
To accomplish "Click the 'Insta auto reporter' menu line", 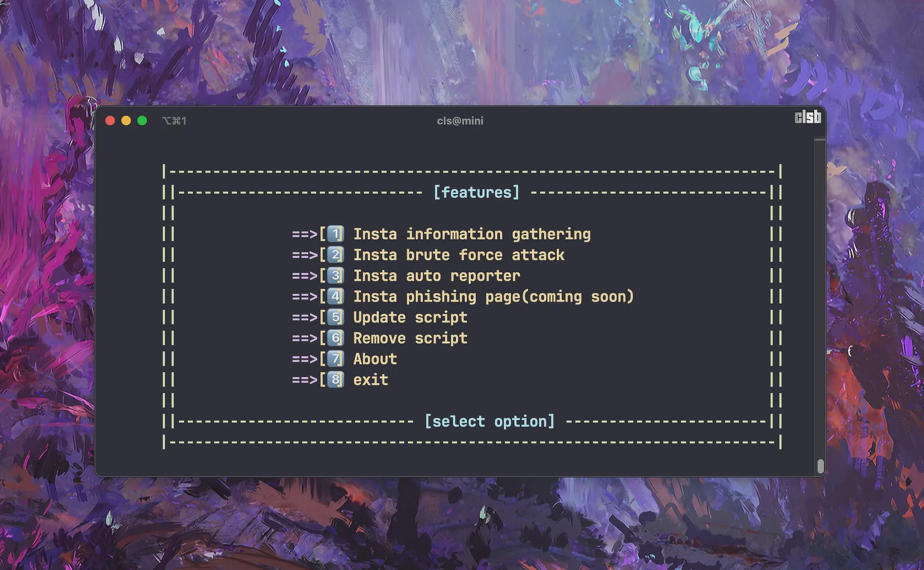I will pos(436,276).
